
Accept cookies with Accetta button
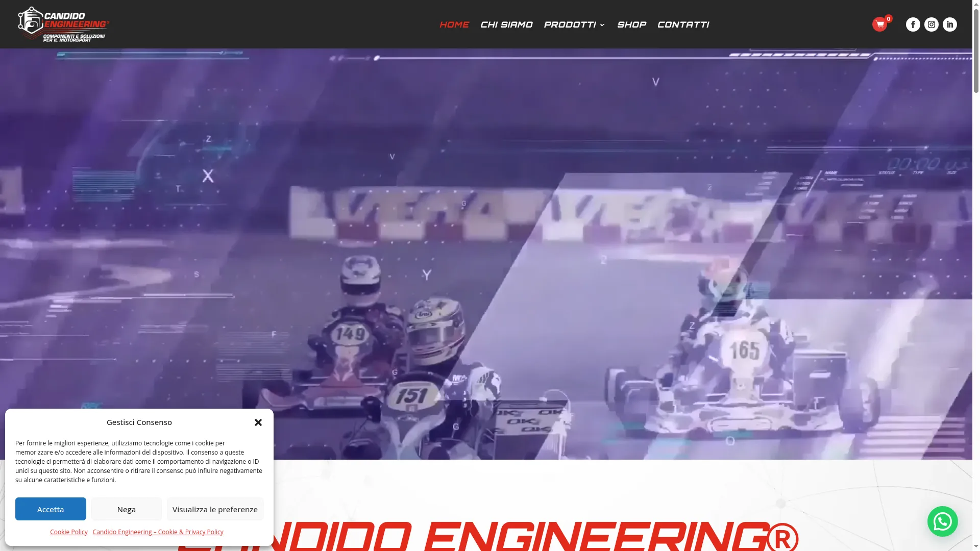[x=51, y=509]
